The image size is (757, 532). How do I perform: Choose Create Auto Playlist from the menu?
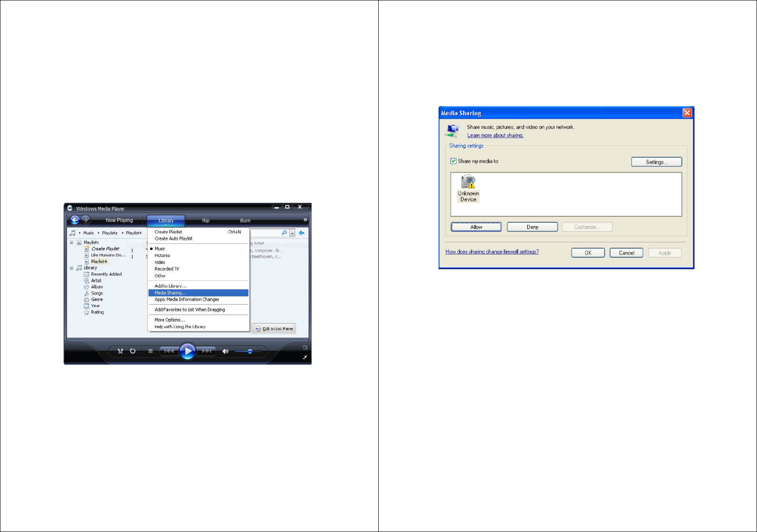(x=198, y=239)
